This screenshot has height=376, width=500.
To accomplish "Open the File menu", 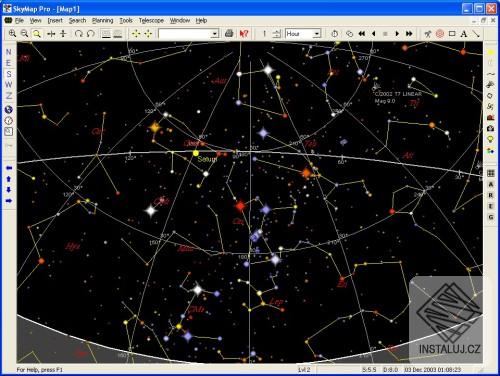I will coord(19,21).
